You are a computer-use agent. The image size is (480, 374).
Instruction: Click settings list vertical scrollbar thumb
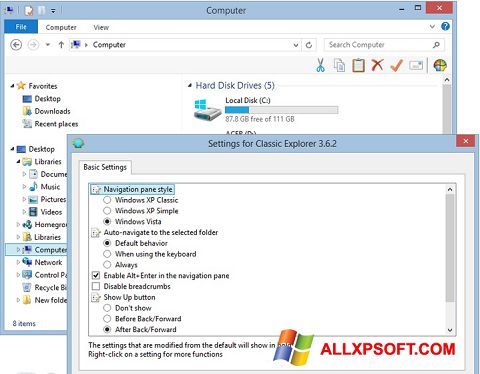point(450,248)
